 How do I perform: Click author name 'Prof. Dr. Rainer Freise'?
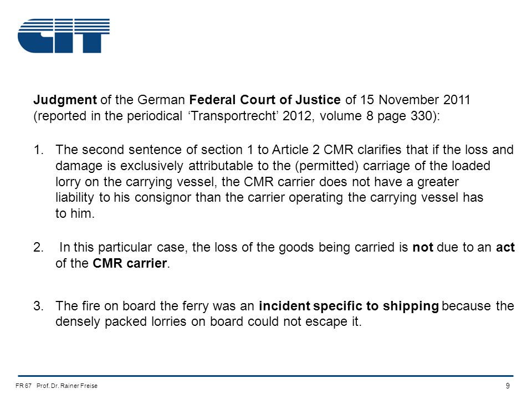[x=67, y=386]
